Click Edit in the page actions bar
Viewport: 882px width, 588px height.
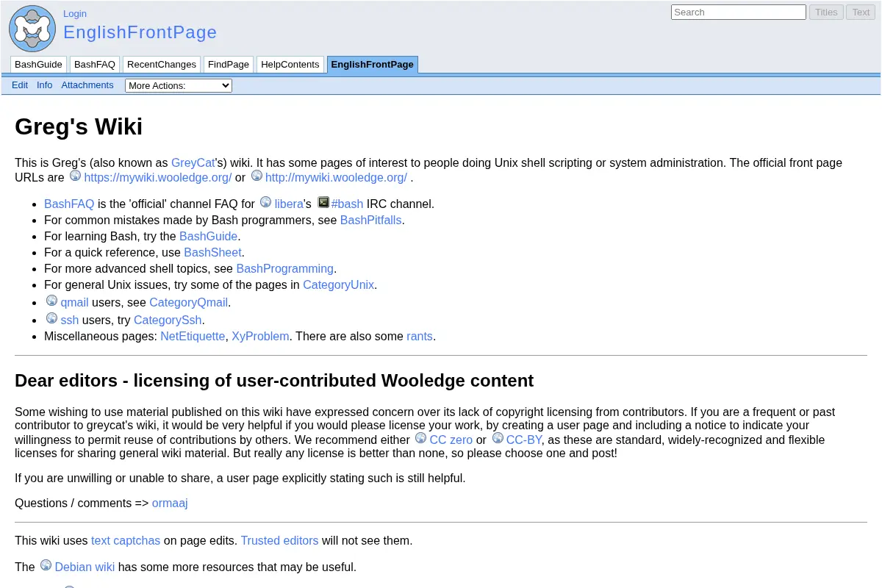[x=20, y=85]
